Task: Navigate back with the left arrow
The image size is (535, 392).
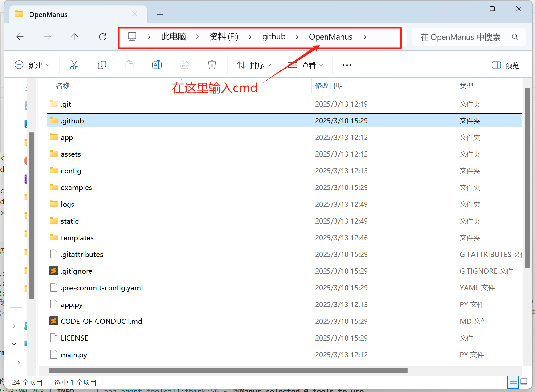Action: pos(20,37)
